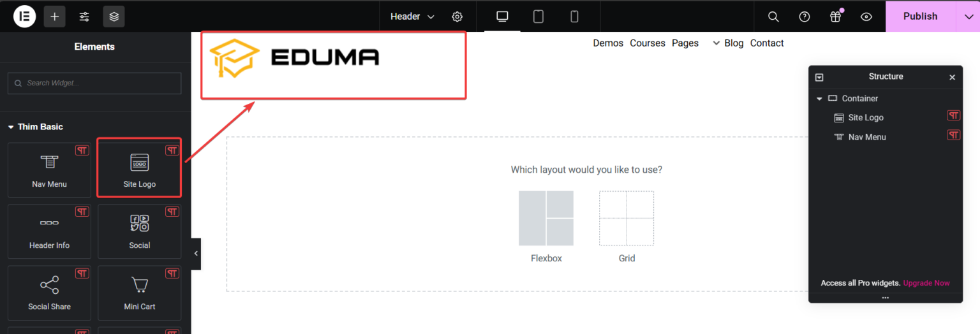Image resolution: width=980 pixels, height=334 pixels.
Task: Expand the chevron before Blog
Action: click(x=716, y=43)
